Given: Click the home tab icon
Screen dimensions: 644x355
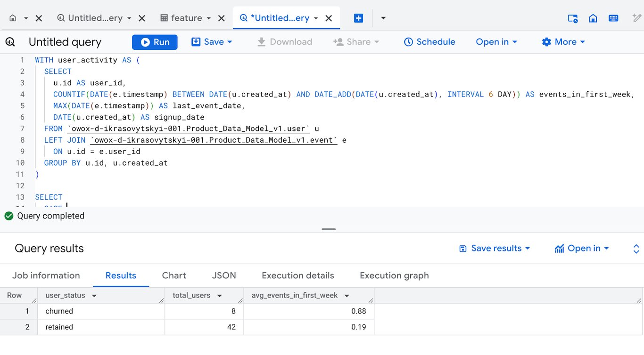Looking at the screenshot, I should coord(13,18).
